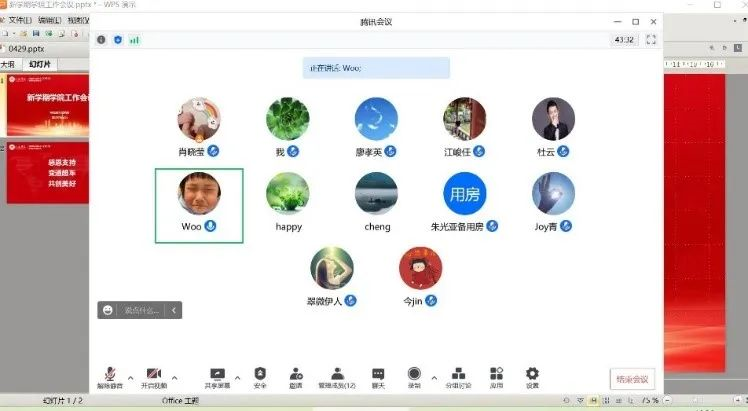Select Woo's participant video tile

coord(199,205)
